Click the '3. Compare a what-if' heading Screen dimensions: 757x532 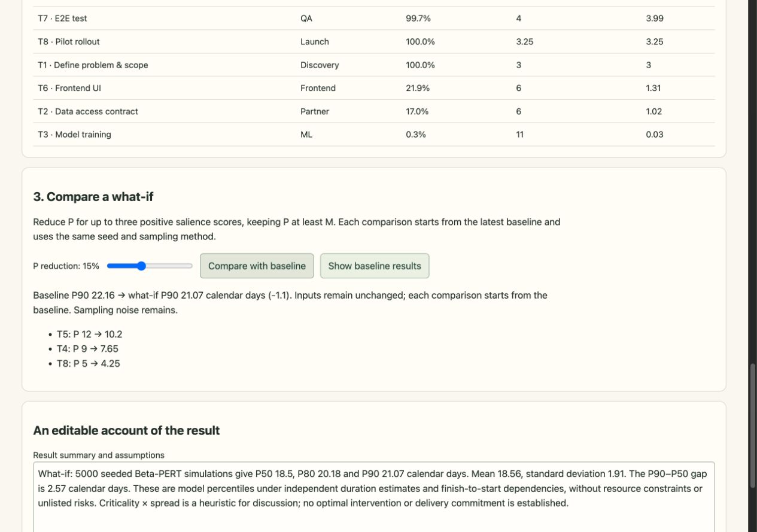(93, 197)
